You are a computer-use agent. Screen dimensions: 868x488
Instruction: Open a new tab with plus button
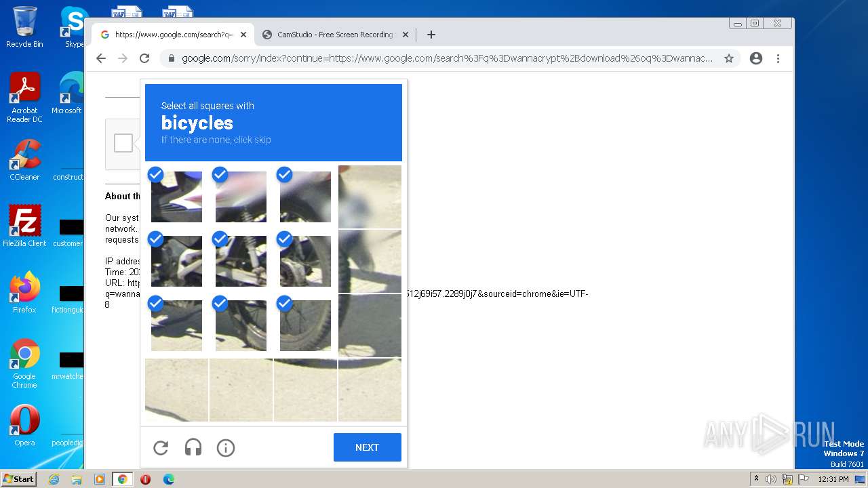[431, 35]
